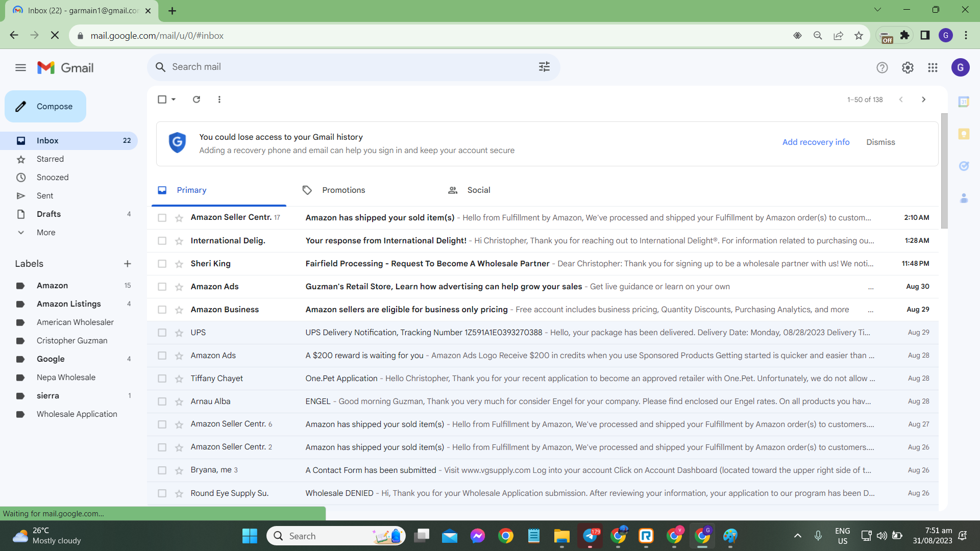Refresh the inbox
980x551 pixels.
(x=197, y=99)
